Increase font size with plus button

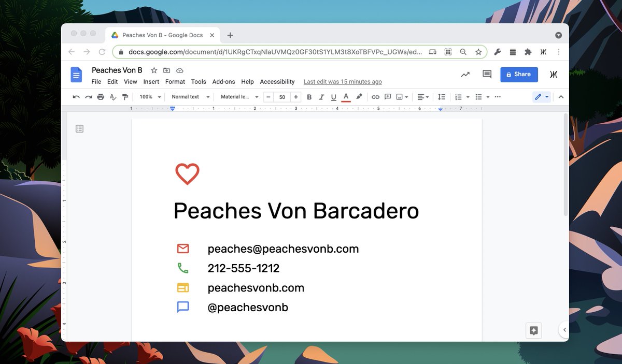(295, 97)
